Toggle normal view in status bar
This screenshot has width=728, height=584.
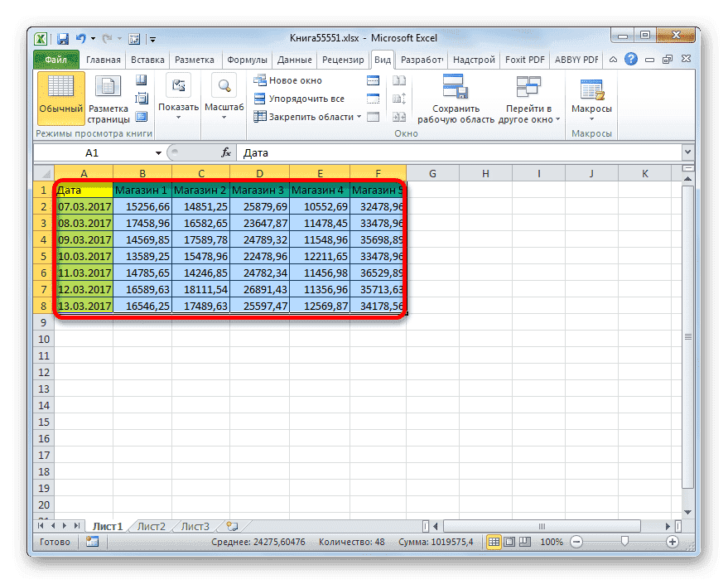[x=494, y=542]
